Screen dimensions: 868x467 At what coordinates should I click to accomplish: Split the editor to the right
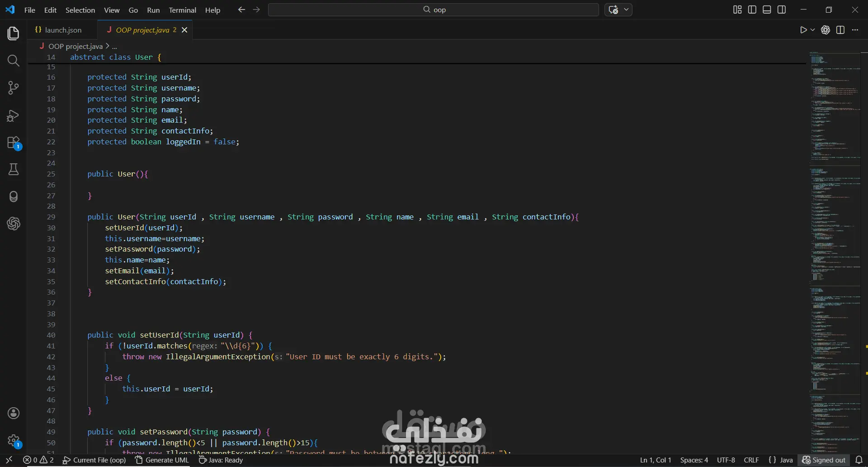pos(840,30)
